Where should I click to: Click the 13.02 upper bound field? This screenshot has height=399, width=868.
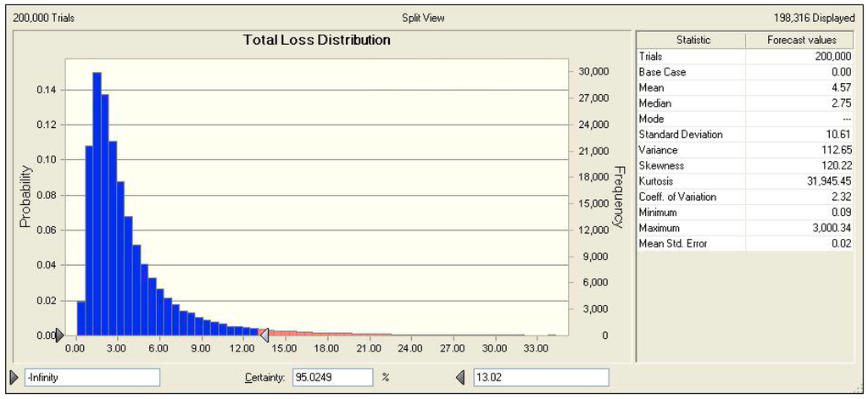click(x=540, y=377)
